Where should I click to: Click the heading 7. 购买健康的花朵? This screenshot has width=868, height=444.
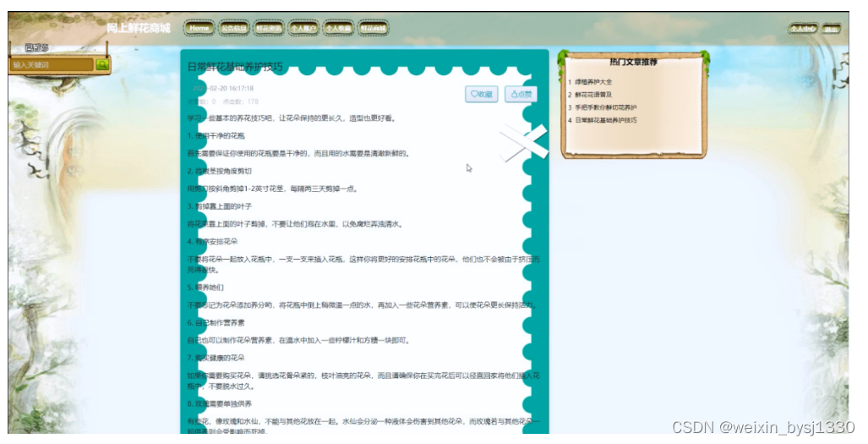(x=216, y=358)
